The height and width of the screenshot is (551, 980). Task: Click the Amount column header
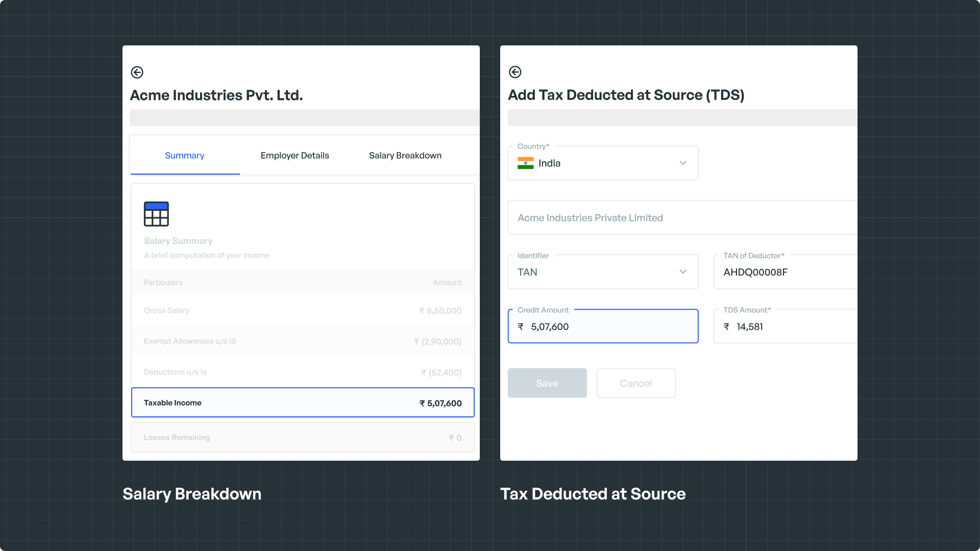coord(447,283)
